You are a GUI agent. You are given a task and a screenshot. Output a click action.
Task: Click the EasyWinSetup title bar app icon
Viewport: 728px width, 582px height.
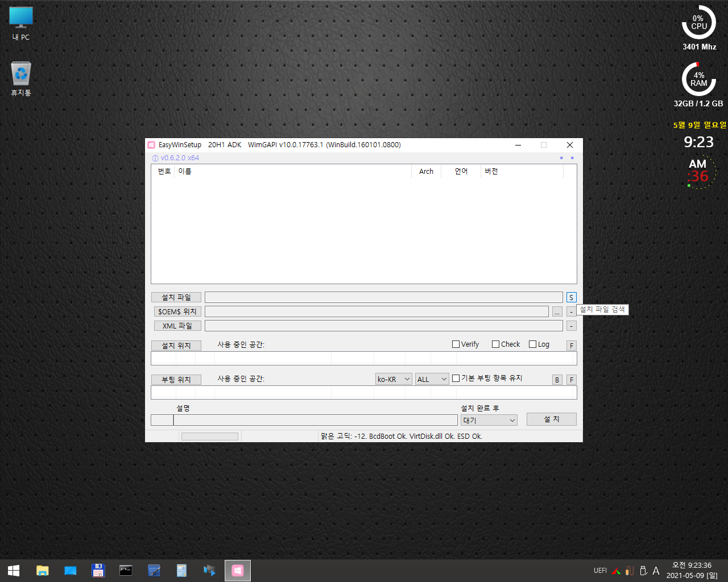[x=151, y=145]
